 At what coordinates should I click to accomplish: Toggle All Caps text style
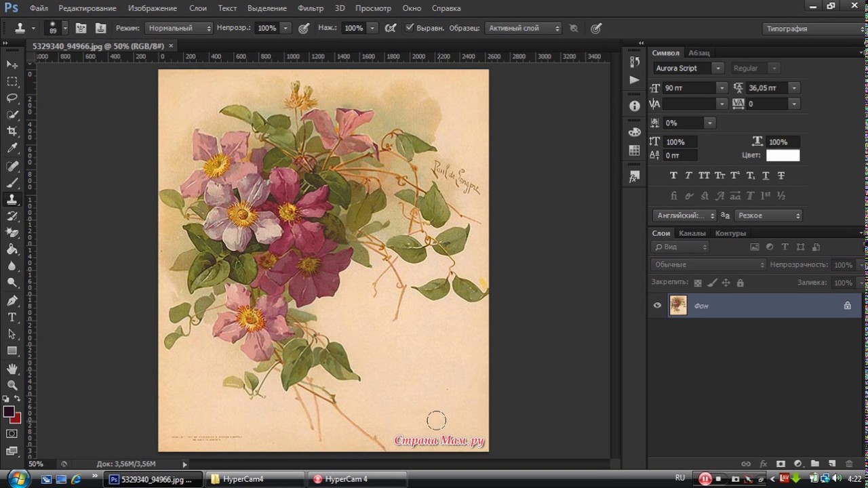click(x=704, y=176)
